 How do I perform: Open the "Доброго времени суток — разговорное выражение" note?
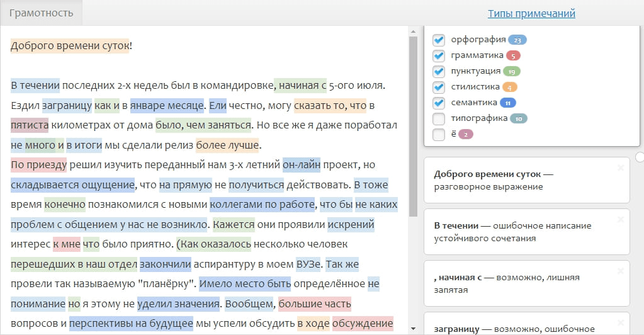(x=526, y=180)
